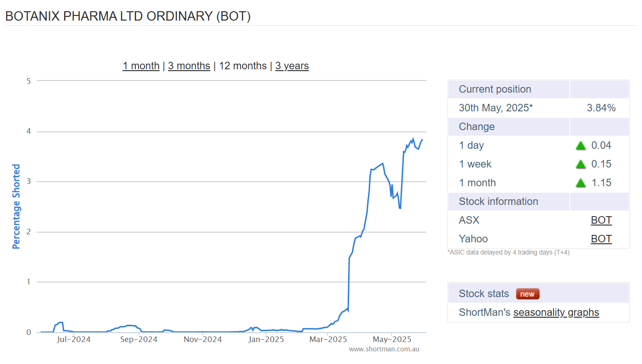
Task: Click the Percentage Shorted axis label
Action: click(16, 206)
